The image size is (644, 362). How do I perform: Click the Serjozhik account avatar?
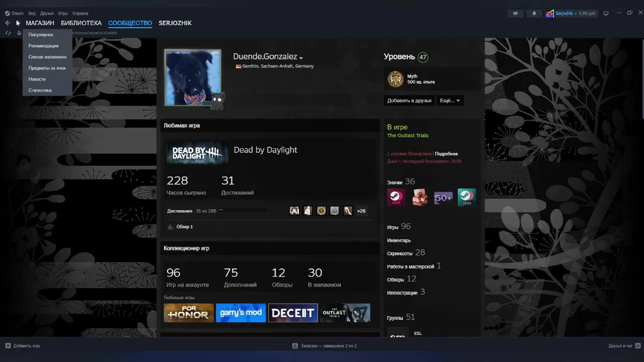(x=550, y=14)
